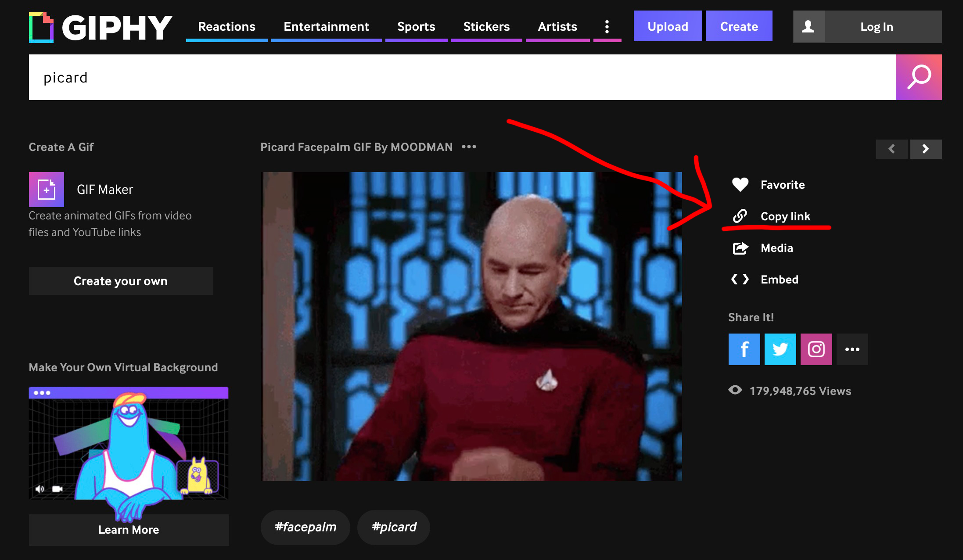
Task: Click the 179,948,765 Views text
Action: tap(800, 391)
